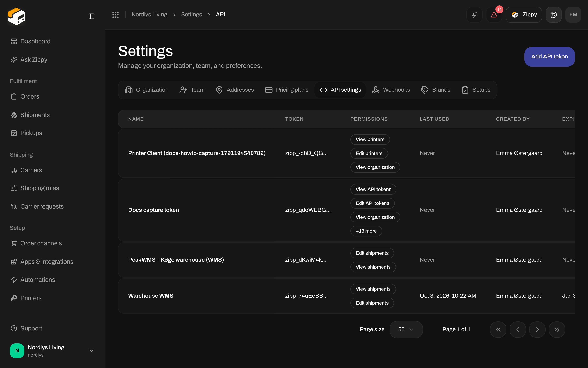Click the Shipping rules sliders icon

pos(14,188)
